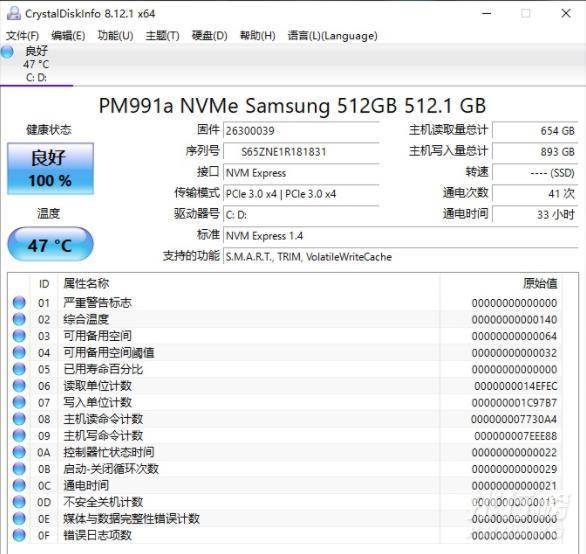Viewport: 586px width, 554px height.
Task: Click the power-on hours value 33 小时
Action: (x=535, y=215)
